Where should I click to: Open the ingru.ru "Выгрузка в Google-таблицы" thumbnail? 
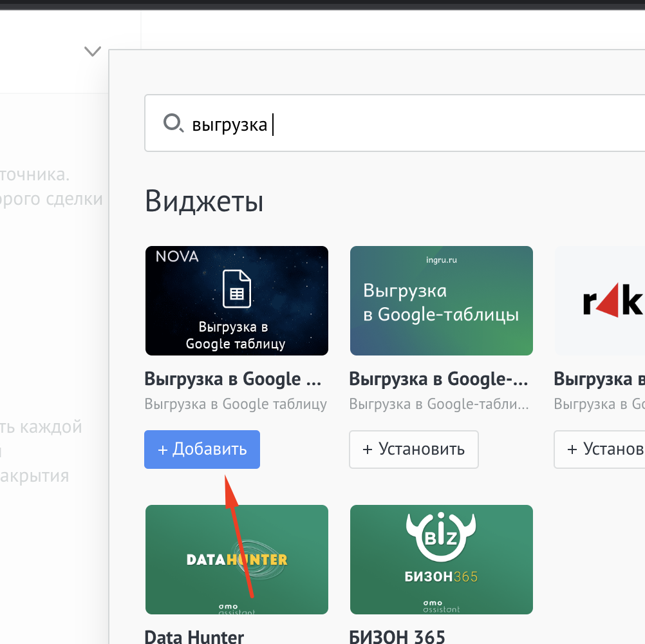441,301
